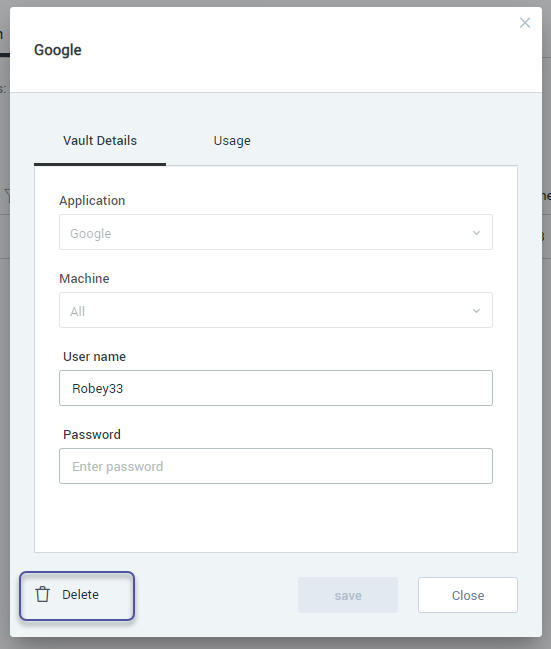This screenshot has width=551, height=649.
Task: Focus the User name field containing Robey33
Action: pyautogui.click(x=276, y=388)
